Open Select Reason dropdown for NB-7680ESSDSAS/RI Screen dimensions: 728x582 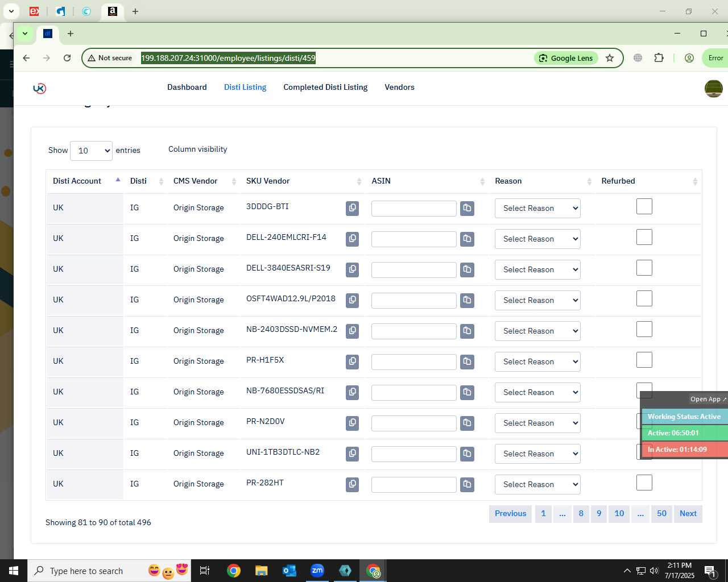[537, 392]
